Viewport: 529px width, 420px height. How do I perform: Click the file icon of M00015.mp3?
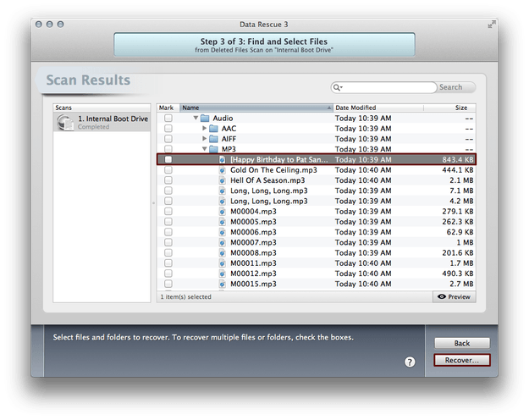click(222, 284)
